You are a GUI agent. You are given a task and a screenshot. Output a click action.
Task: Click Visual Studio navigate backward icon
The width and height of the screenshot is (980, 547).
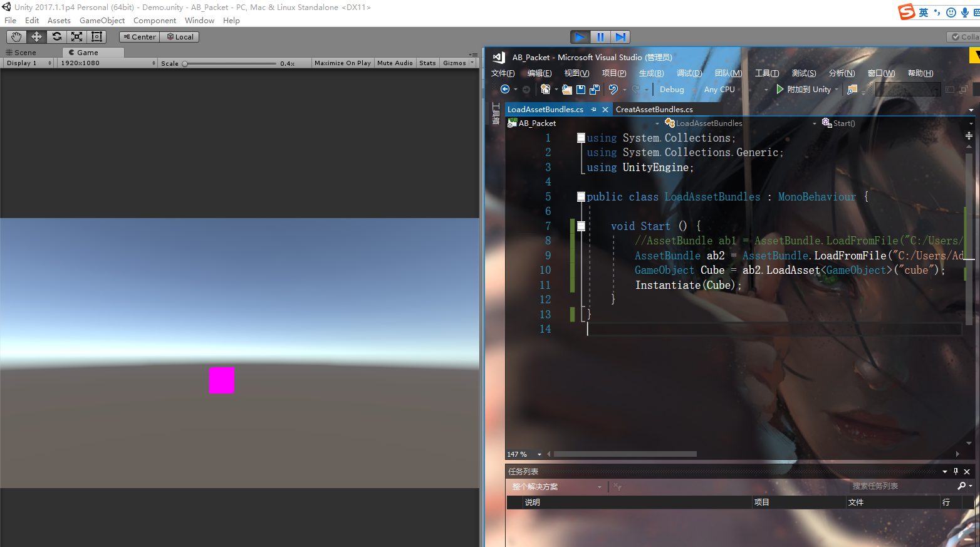tap(505, 90)
